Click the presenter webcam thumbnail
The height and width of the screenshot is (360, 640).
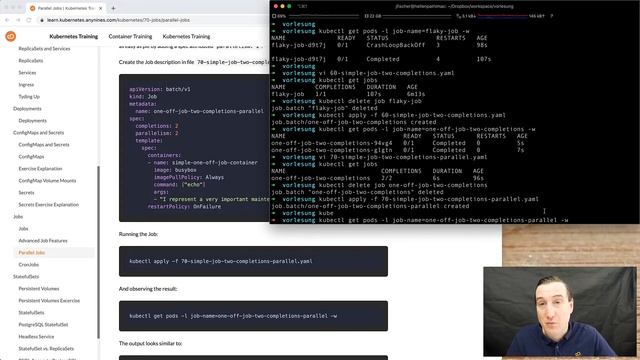coord(560,312)
